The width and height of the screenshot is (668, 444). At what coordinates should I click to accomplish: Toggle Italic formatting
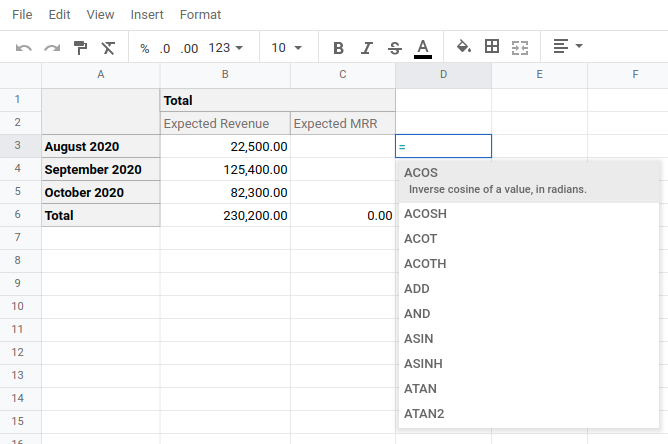(367, 48)
